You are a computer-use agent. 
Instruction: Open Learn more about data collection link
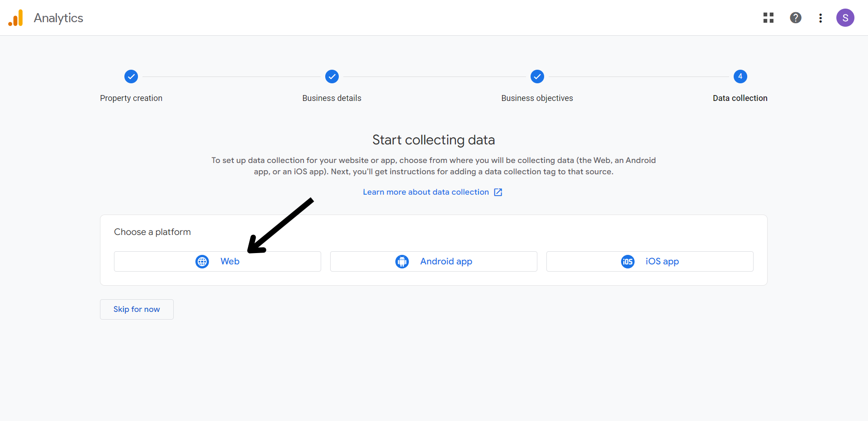point(426,192)
